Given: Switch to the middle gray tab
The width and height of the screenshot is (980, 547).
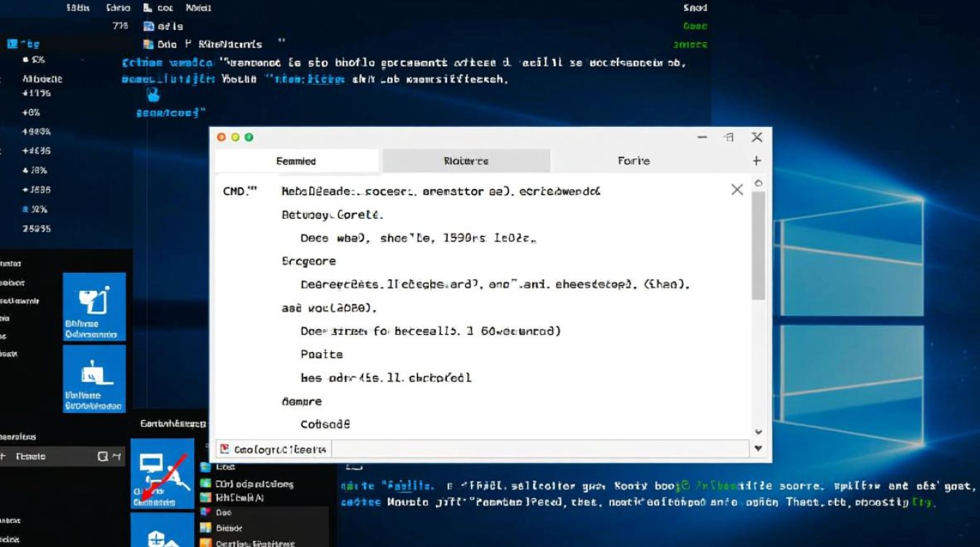Looking at the screenshot, I should click(466, 161).
